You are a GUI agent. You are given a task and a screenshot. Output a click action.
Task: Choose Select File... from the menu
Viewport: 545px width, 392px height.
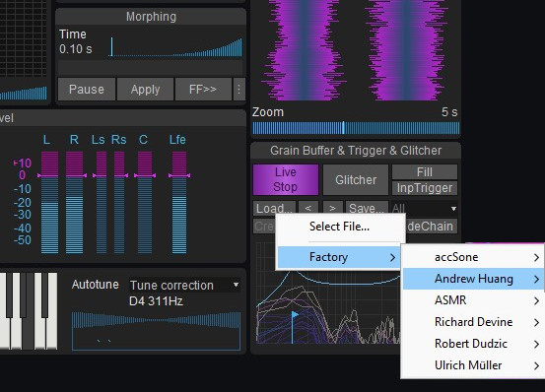point(341,227)
